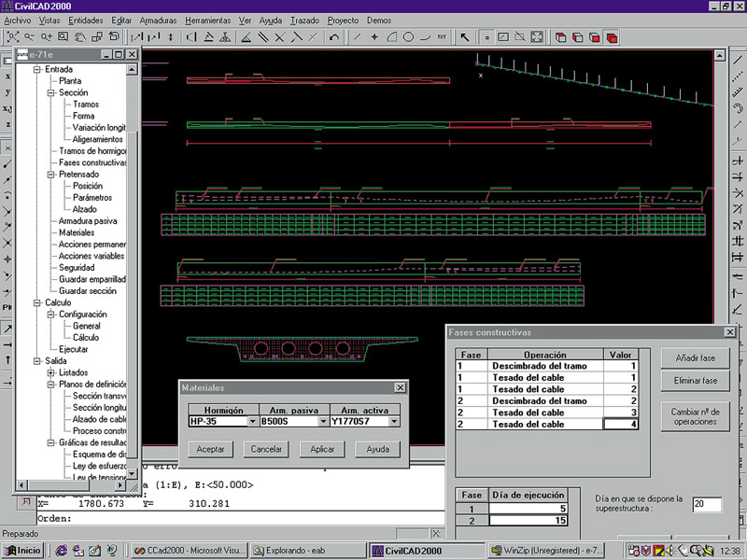This screenshot has width=747, height=560.
Task: Collapse the Sección tree node
Action: point(52,93)
